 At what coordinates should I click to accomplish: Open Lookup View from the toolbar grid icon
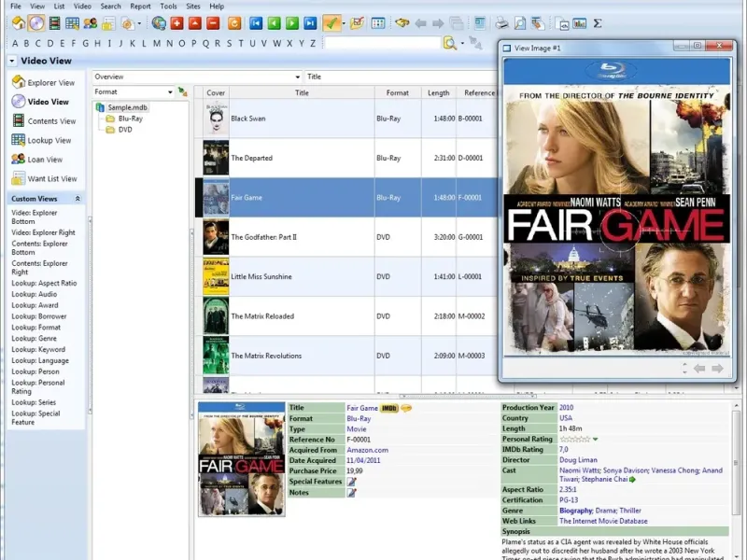click(x=73, y=22)
